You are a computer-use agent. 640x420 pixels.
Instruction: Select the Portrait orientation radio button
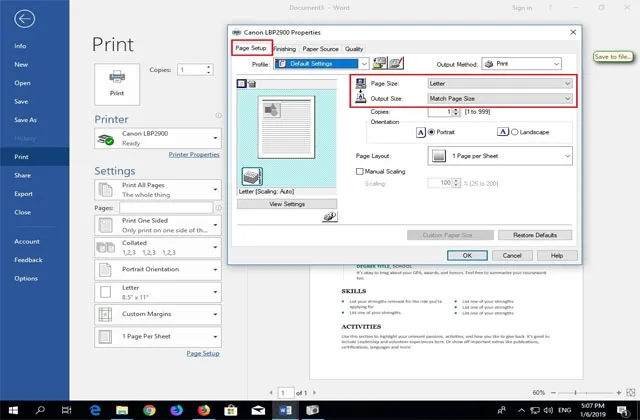pyautogui.click(x=432, y=131)
